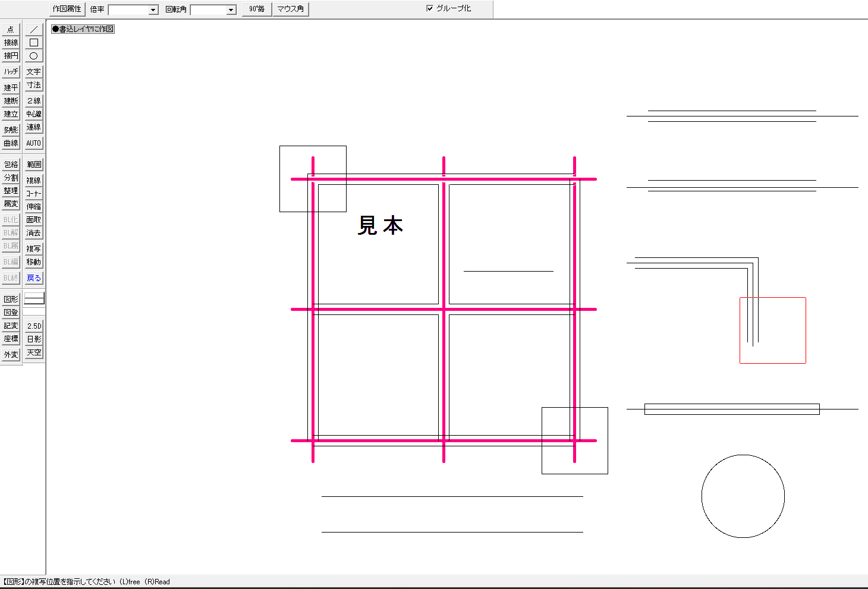Viewport: 868px width, 589px height.
Task: Open the 回転角 rotation angle dropdown
Action: coord(231,10)
